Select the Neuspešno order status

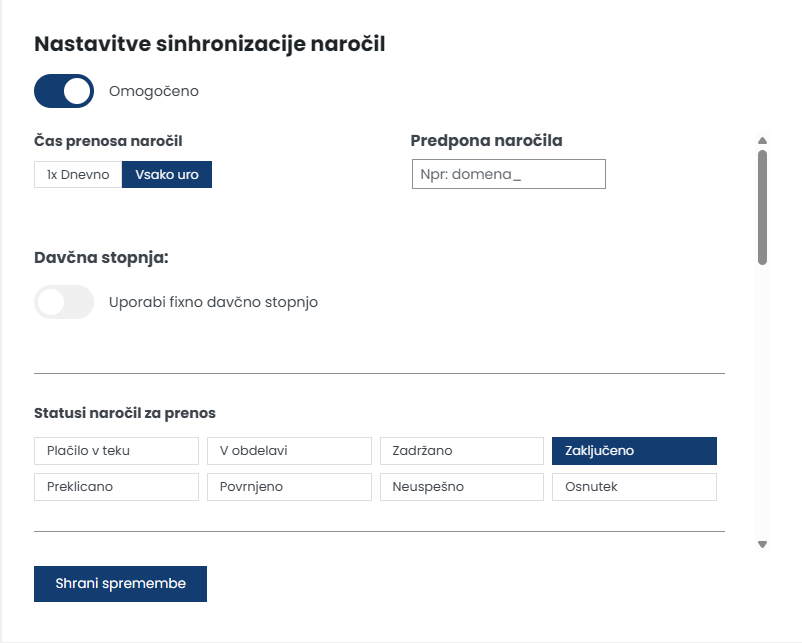coord(461,487)
